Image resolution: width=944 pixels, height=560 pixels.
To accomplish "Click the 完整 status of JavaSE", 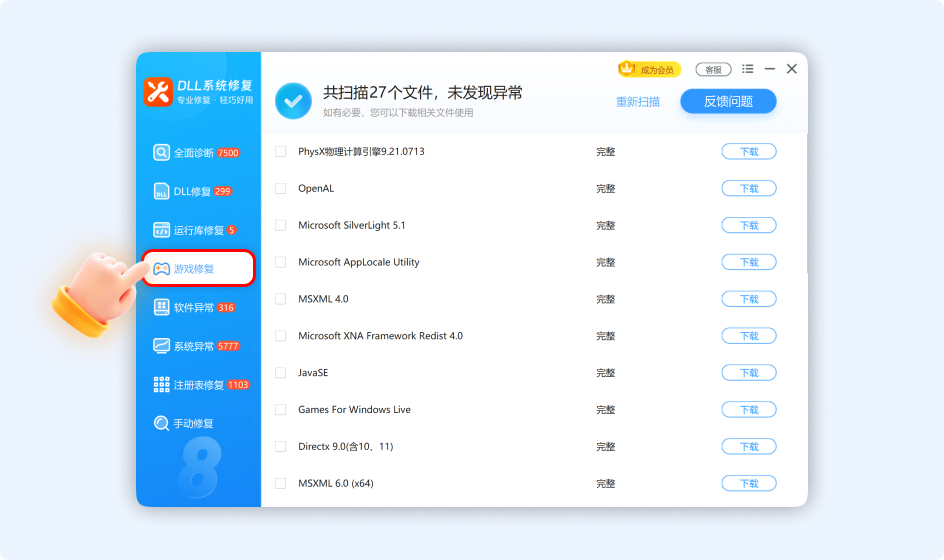I will click(606, 373).
